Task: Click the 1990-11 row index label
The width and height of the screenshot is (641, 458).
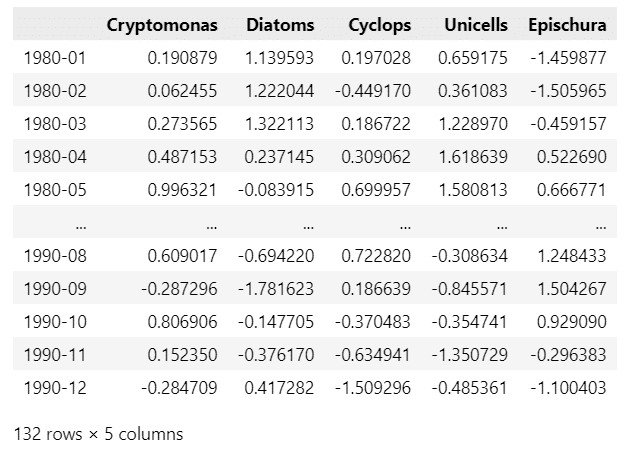Action: click(x=55, y=355)
